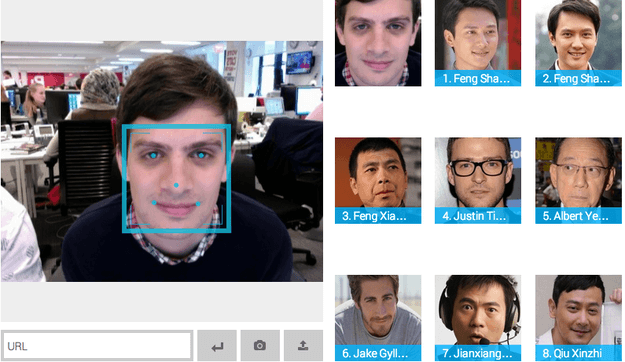Open result thumbnail labeled 1. Feng Sha...
The width and height of the screenshot is (625, 362).
478,43
